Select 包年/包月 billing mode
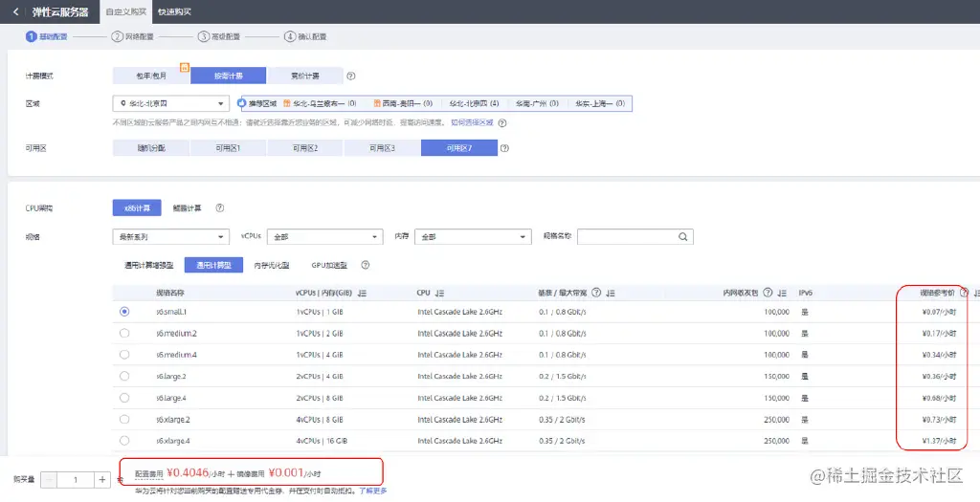The height and width of the screenshot is (502, 980). tap(151, 76)
